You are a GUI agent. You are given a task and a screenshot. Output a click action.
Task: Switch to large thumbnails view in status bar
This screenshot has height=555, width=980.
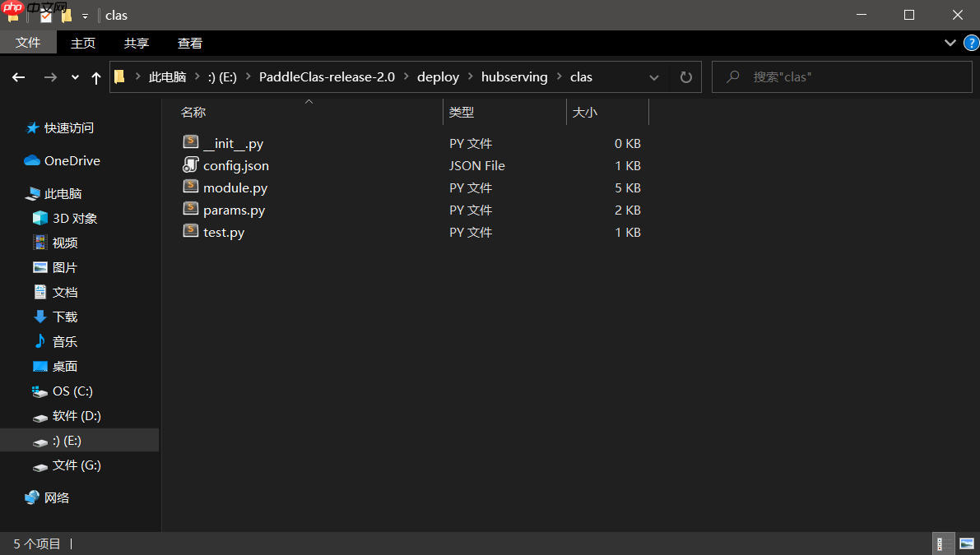coord(968,543)
